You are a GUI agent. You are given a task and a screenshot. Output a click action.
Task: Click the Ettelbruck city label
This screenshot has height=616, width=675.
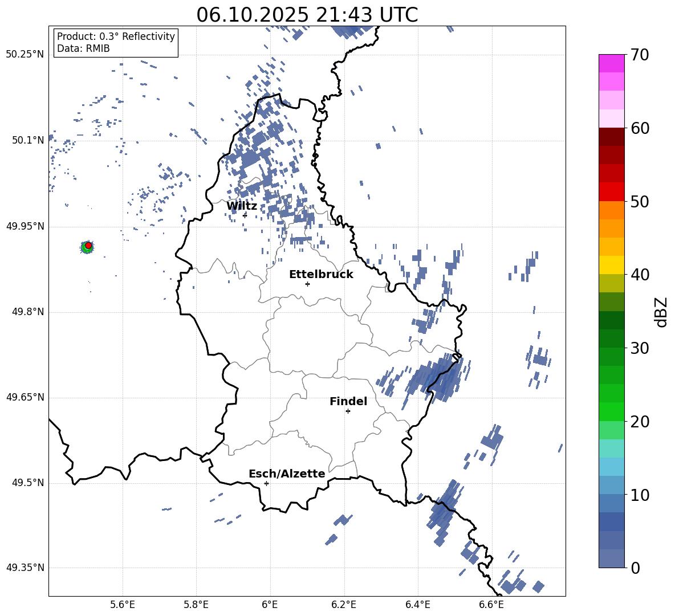(321, 275)
